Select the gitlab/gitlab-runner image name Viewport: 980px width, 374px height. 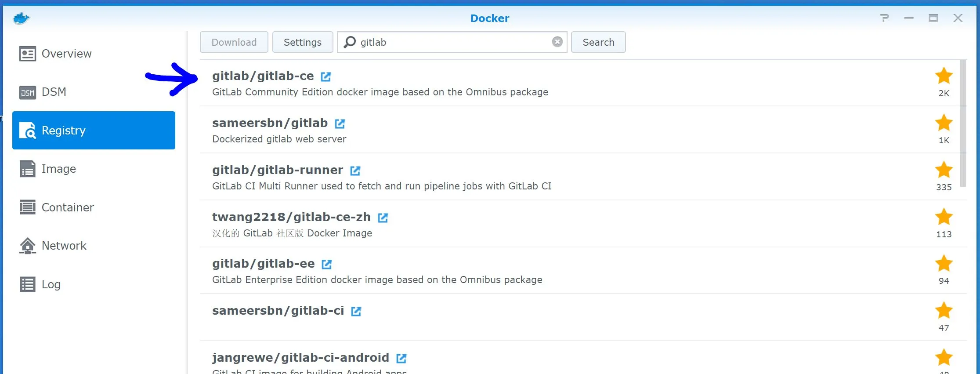(x=278, y=170)
